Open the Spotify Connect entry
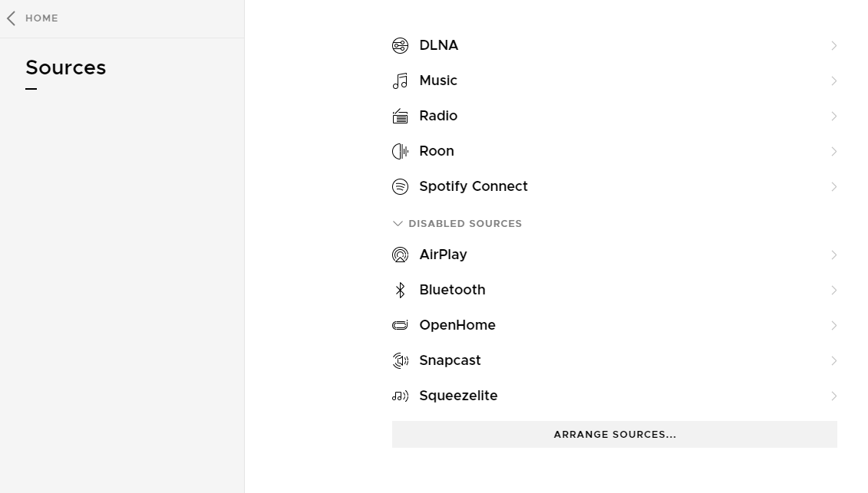Viewport: 868px width, 493px height. coord(473,187)
